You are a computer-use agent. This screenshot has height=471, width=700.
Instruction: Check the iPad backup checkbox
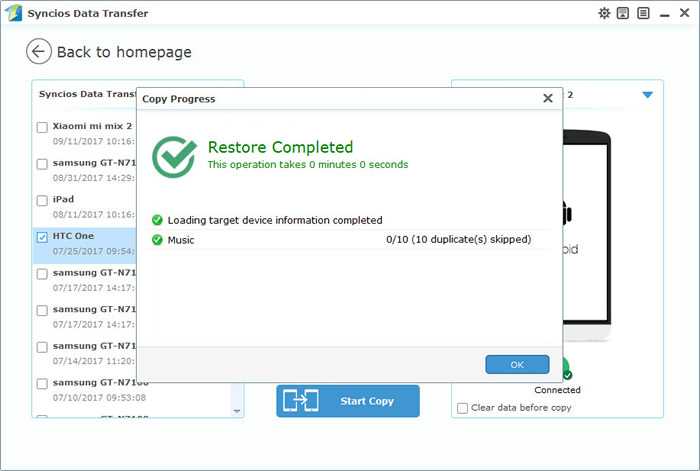pos(42,200)
